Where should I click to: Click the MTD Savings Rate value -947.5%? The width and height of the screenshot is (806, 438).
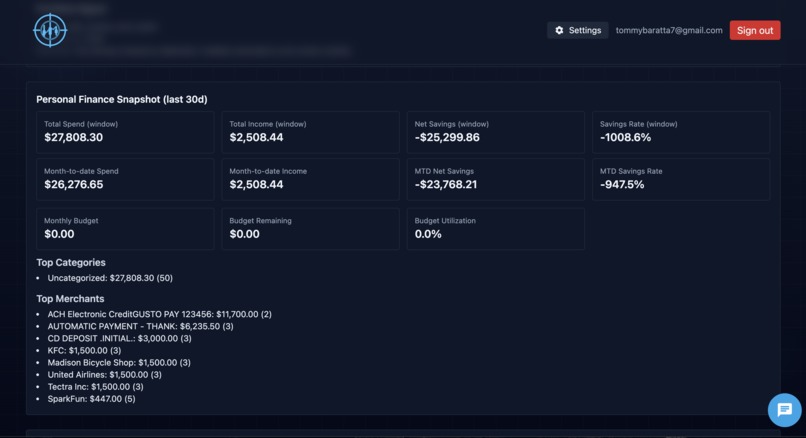(x=622, y=185)
